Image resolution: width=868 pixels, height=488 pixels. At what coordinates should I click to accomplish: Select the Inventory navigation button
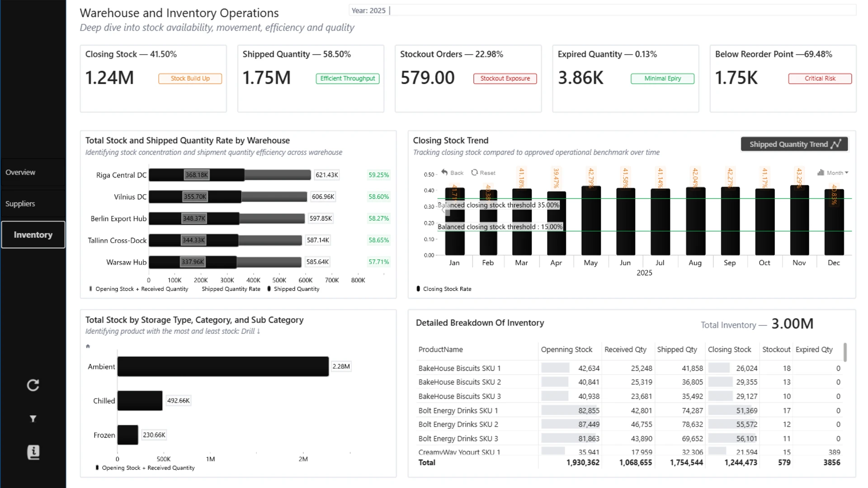[33, 235]
